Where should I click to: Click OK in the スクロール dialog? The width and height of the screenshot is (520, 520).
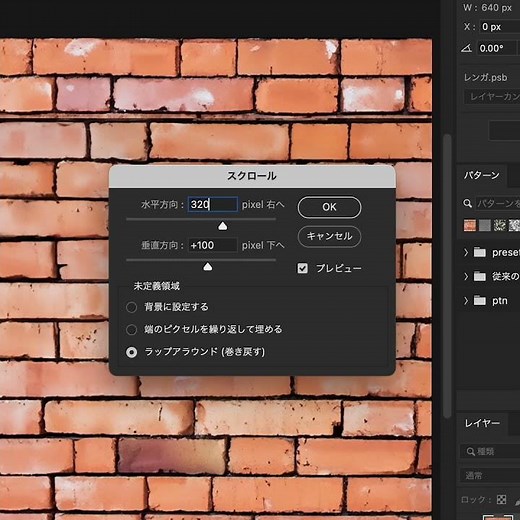(329, 207)
